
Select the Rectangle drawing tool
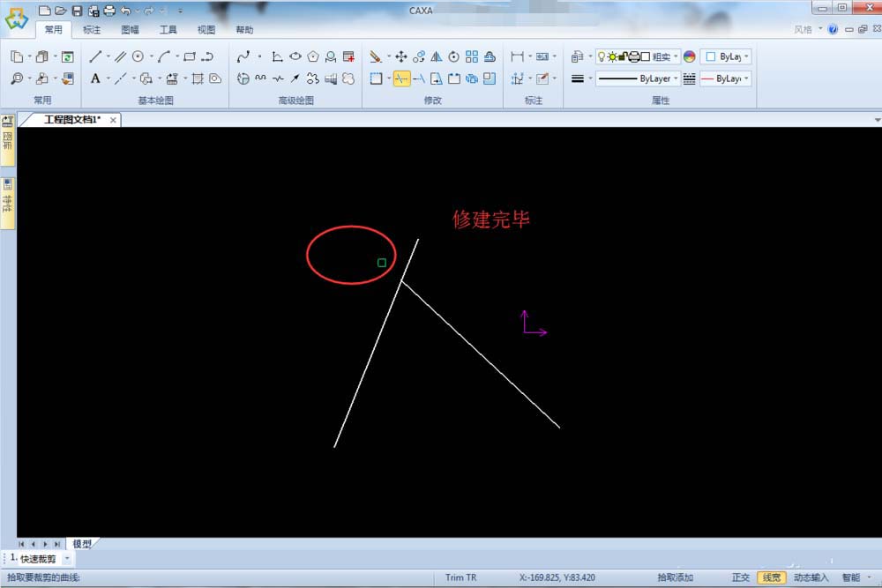pyautogui.click(x=188, y=56)
